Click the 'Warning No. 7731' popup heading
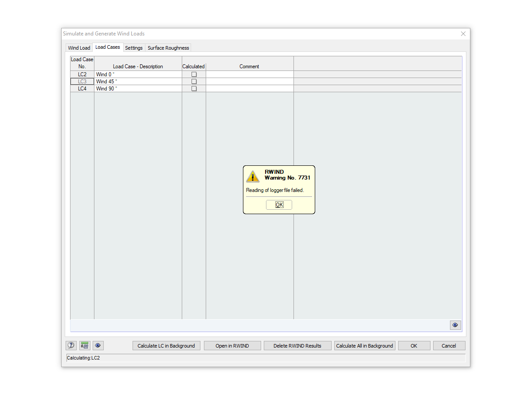 pyautogui.click(x=287, y=178)
